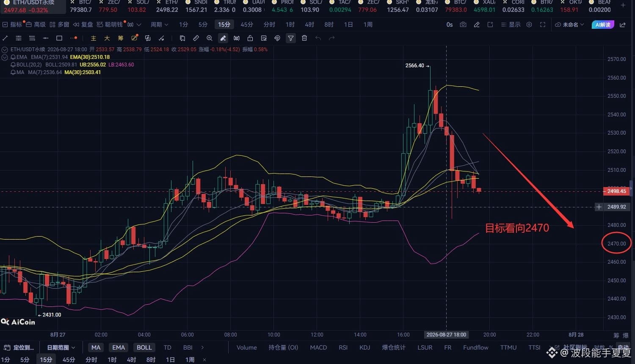This screenshot has width=635, height=364.
Task: Select the 45分 timeframe in top bar
Action: tap(247, 25)
